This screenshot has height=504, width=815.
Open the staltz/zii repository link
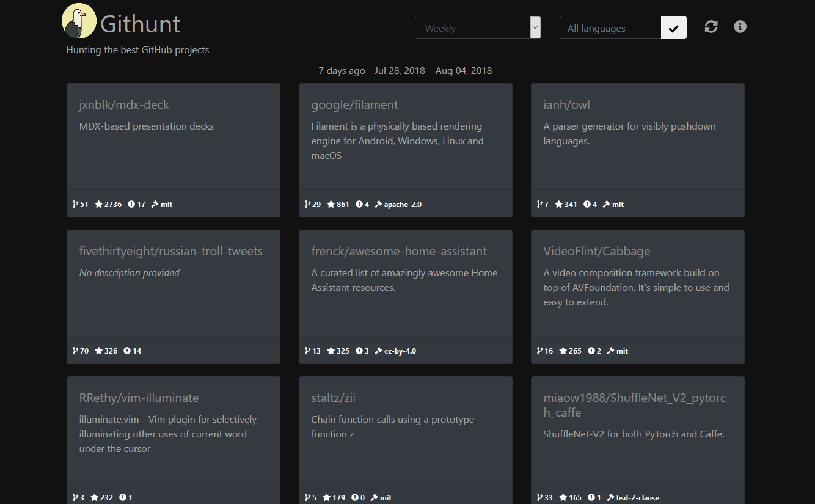tap(333, 398)
